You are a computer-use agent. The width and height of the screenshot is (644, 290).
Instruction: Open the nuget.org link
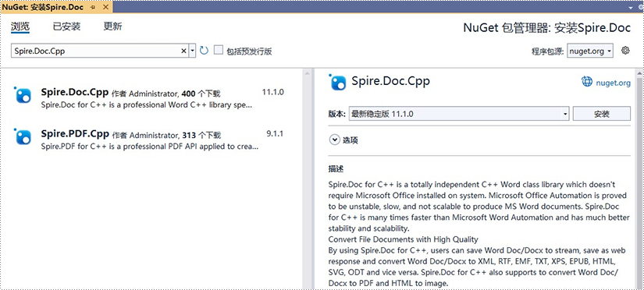614,83
